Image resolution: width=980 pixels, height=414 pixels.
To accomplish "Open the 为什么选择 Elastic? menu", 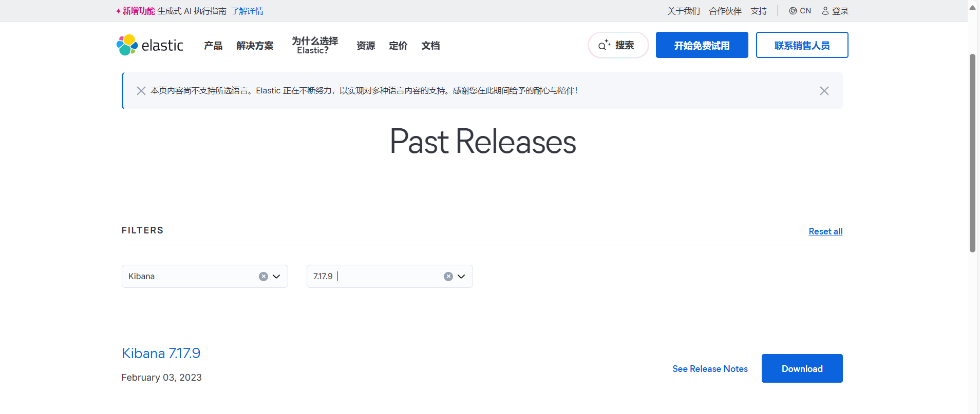I will [x=315, y=45].
